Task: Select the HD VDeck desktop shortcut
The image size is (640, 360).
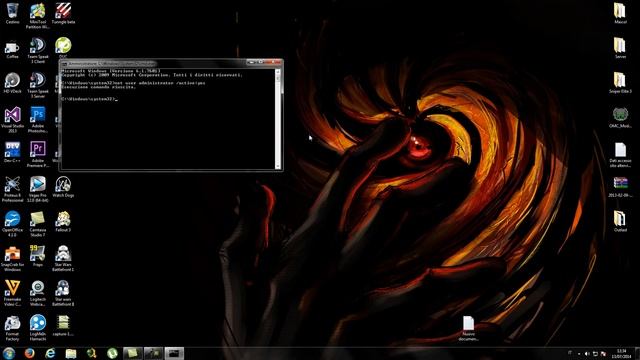Action: [x=12, y=83]
